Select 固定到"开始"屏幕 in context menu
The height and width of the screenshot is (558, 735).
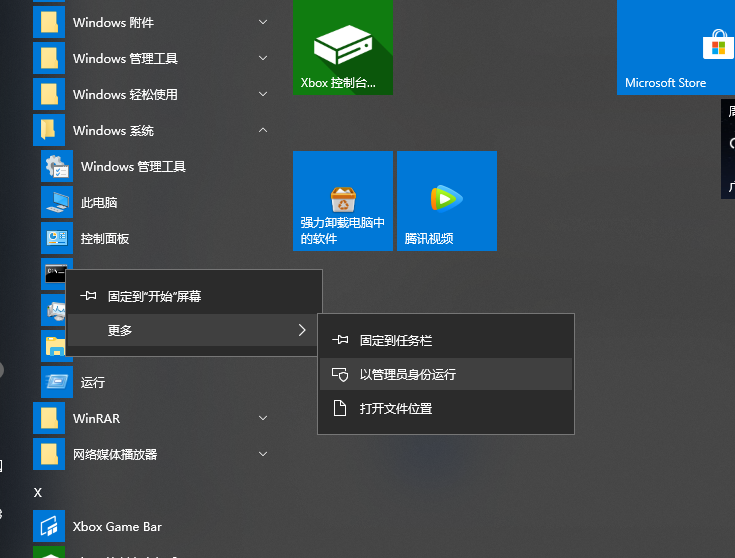coord(193,296)
